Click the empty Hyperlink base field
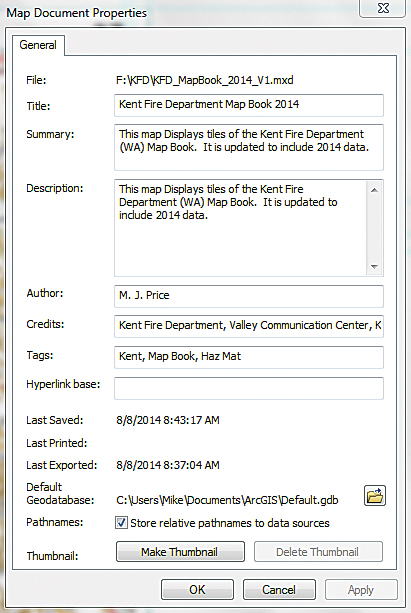 pyautogui.click(x=249, y=388)
